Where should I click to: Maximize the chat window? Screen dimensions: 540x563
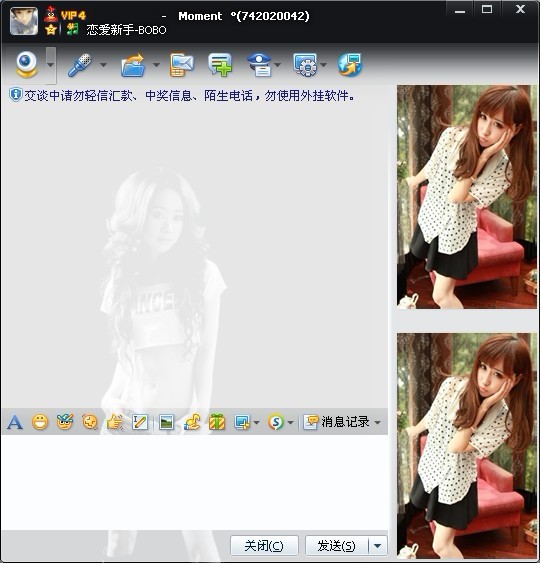(487, 9)
